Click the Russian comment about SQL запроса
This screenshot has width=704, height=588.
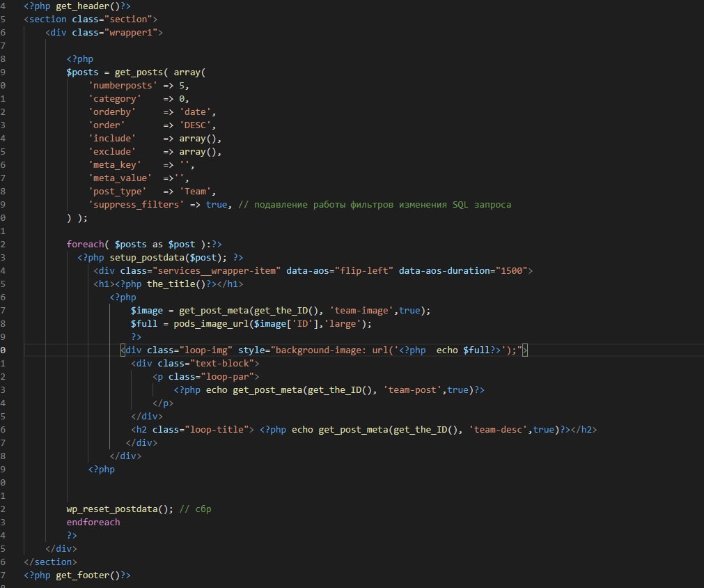(375, 205)
